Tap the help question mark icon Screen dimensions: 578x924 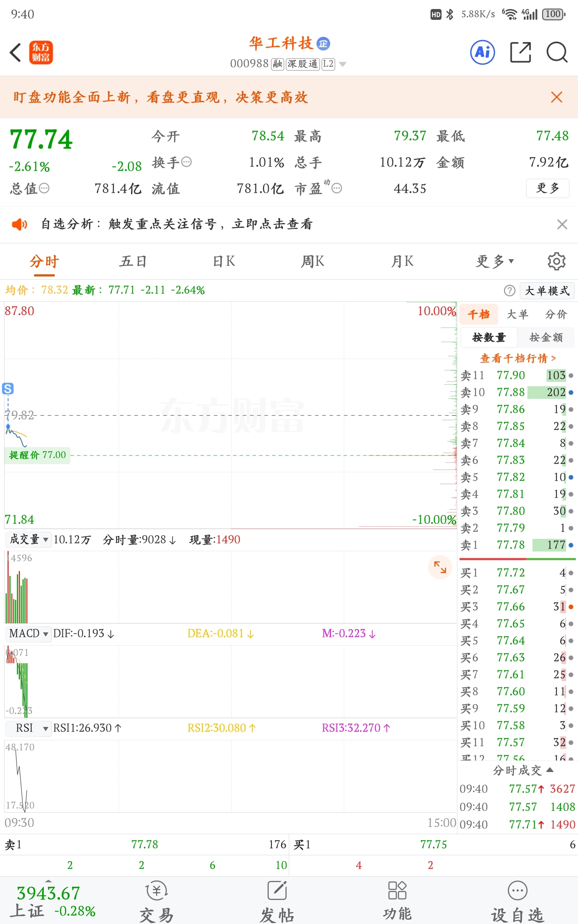point(509,291)
